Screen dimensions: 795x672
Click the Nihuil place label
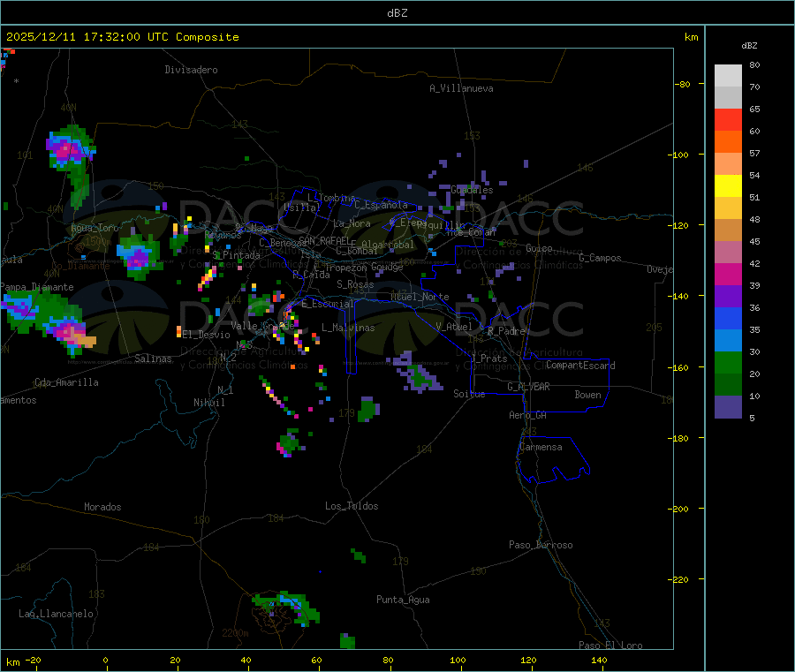pyautogui.click(x=208, y=403)
